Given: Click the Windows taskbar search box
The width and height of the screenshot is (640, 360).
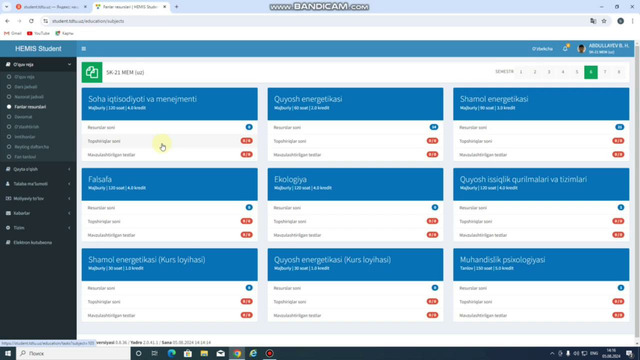Looking at the screenshot, I should pyautogui.click(x=73, y=353).
